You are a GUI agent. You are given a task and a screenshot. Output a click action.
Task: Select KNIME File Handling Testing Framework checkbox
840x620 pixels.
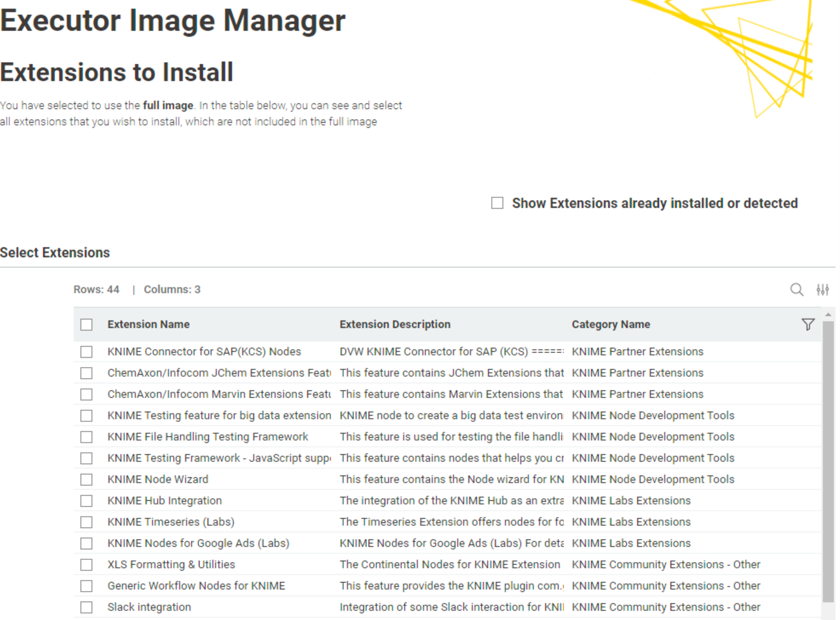pyautogui.click(x=86, y=437)
